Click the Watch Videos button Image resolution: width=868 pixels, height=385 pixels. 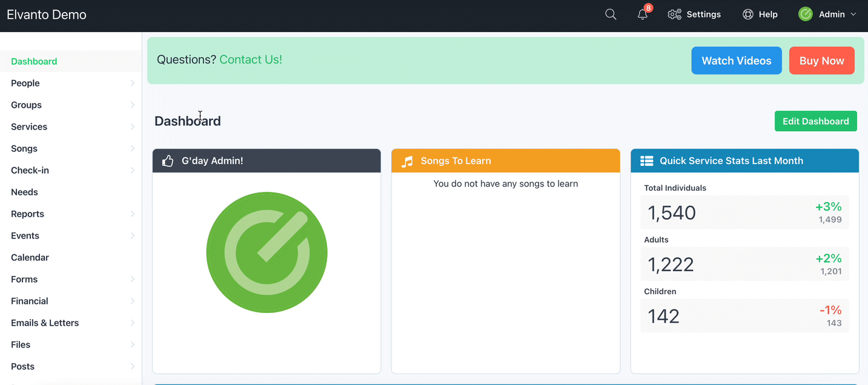pos(737,61)
